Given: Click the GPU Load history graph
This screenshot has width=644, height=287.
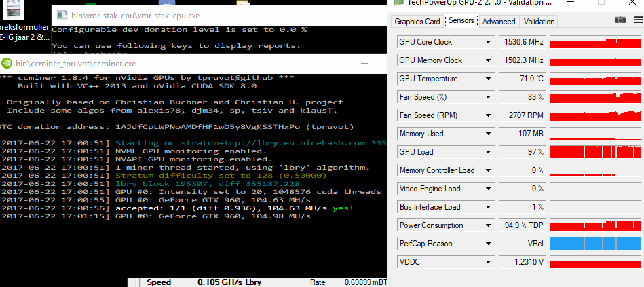Looking at the screenshot, I should tap(595, 152).
